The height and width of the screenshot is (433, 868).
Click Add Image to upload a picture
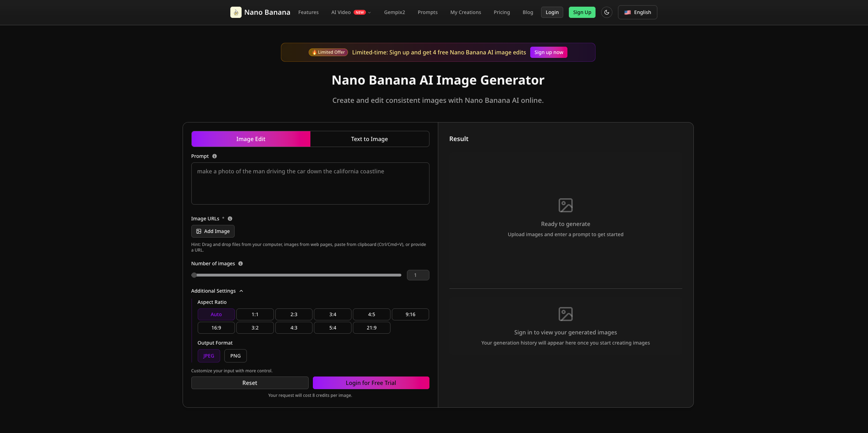[x=213, y=231]
